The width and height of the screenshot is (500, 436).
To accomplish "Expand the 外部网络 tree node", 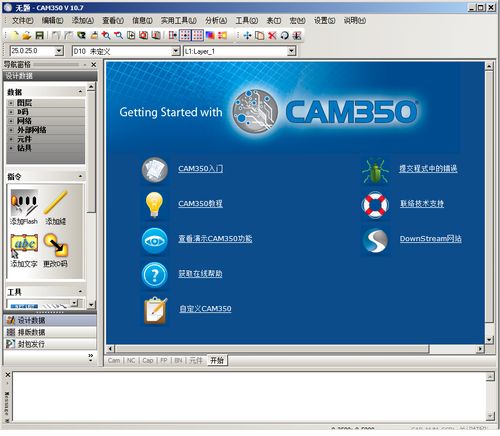I will coord(11,130).
